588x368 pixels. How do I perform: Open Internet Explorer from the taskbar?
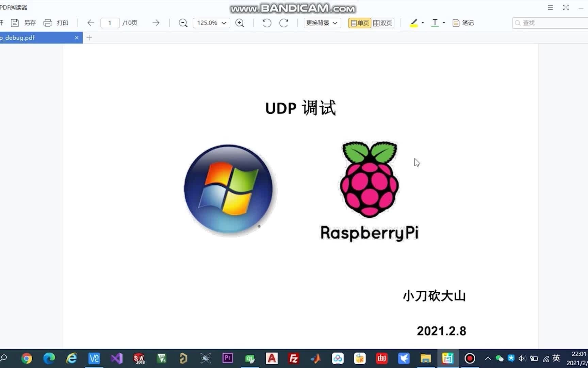click(71, 358)
